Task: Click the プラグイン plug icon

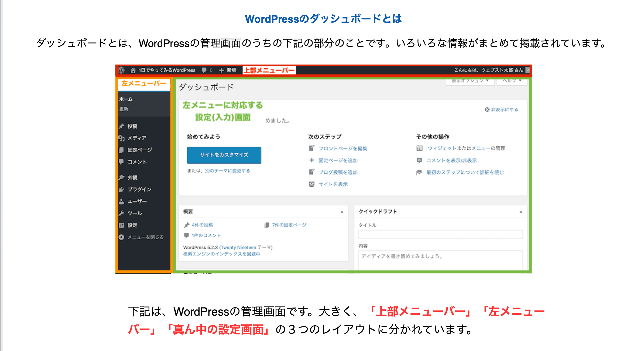Action: [x=122, y=189]
